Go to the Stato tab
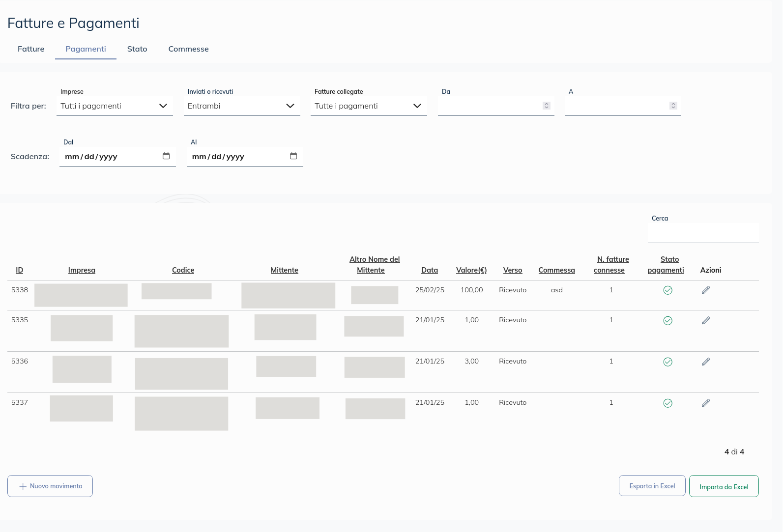This screenshot has height=532, width=783. [x=137, y=49]
